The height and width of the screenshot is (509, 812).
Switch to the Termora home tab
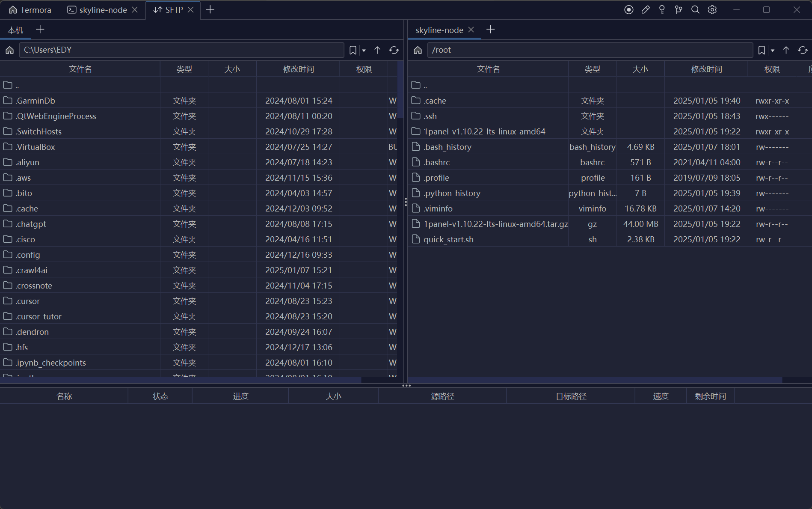[30, 10]
